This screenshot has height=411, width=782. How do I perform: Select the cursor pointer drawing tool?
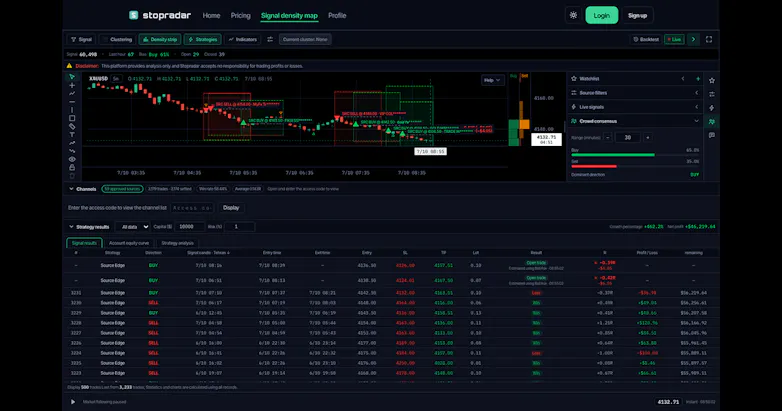click(72, 77)
